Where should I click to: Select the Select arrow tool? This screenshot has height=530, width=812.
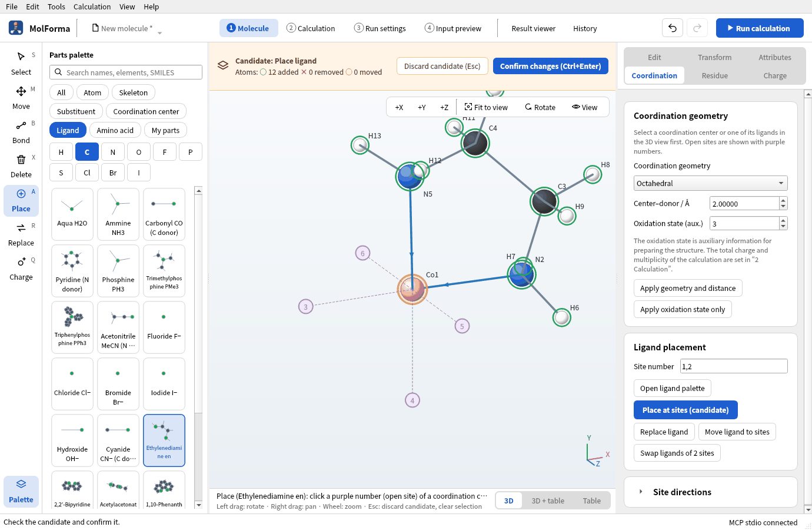coord(21,64)
